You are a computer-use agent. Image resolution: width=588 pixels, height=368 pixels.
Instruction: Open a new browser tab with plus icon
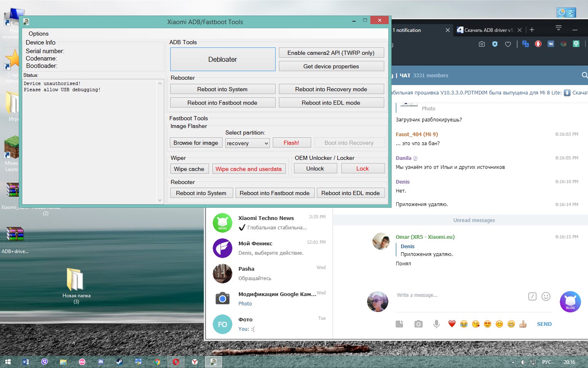click(x=532, y=30)
